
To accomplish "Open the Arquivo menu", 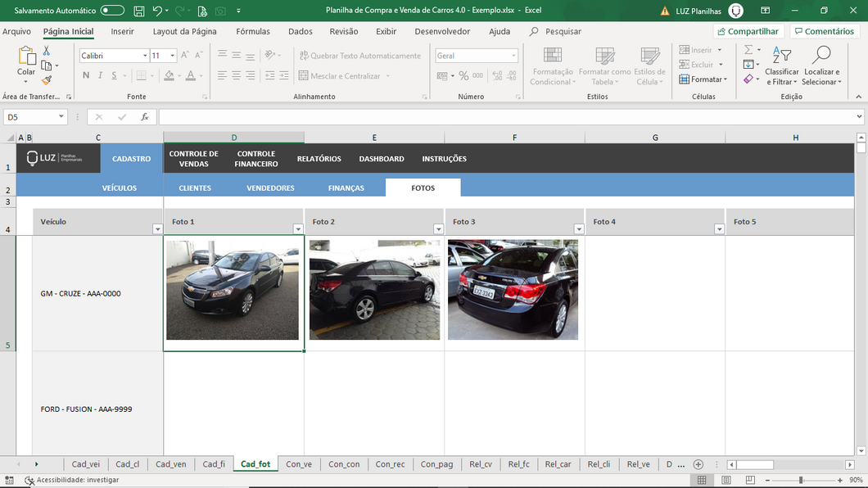I will point(16,32).
